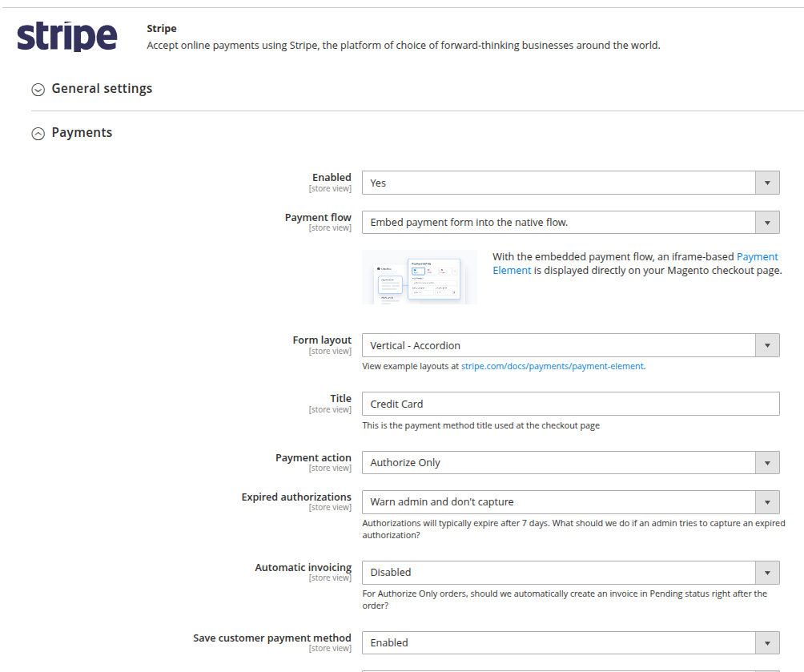Click the embedded payment flow preview image
Viewport: 804px width, 672px height.
(x=419, y=277)
